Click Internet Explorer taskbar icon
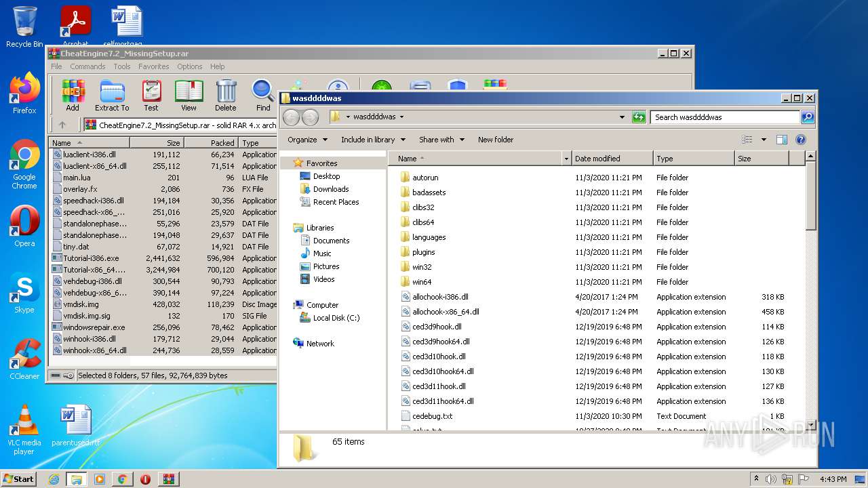The height and width of the screenshot is (488, 868). click(54, 479)
